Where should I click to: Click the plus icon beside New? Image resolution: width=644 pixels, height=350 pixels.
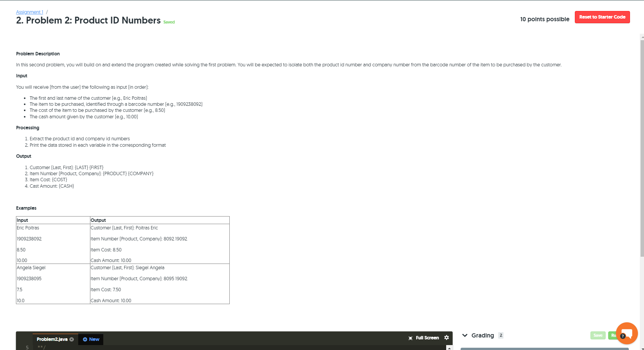(85, 339)
